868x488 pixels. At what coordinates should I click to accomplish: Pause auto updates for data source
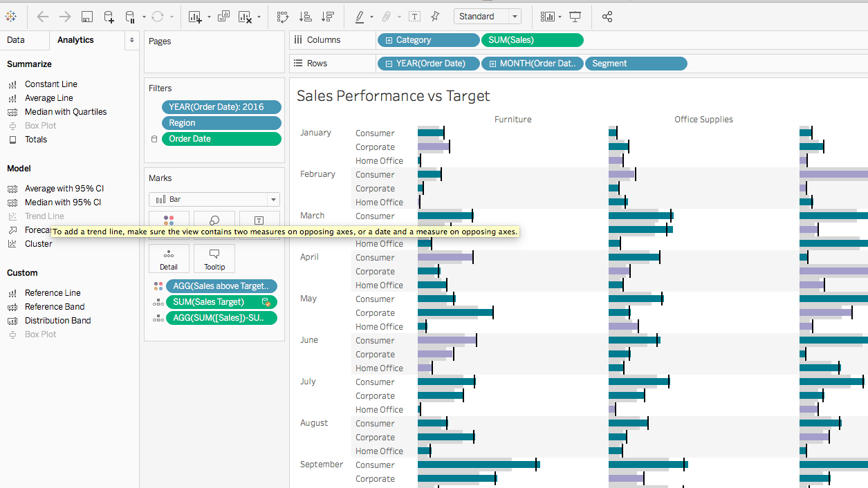(130, 16)
